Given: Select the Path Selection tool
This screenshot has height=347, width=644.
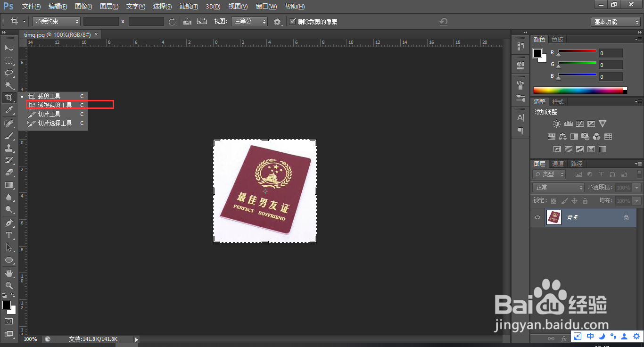Looking at the screenshot, I should click(8, 248).
